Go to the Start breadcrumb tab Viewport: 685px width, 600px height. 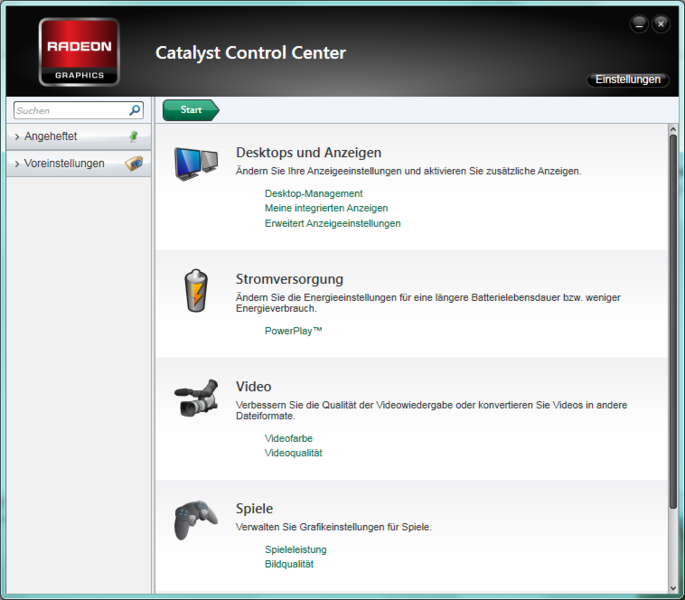[191, 110]
